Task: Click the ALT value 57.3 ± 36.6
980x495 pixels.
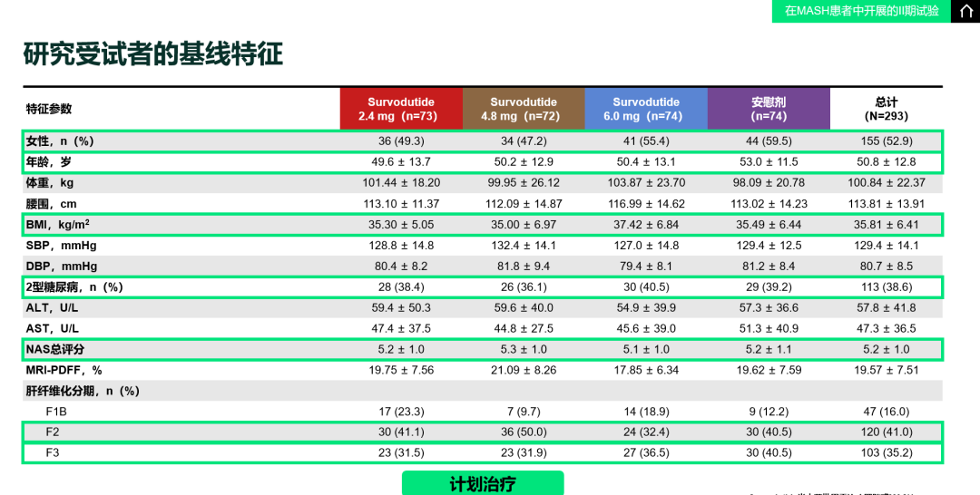Action: [769, 307]
